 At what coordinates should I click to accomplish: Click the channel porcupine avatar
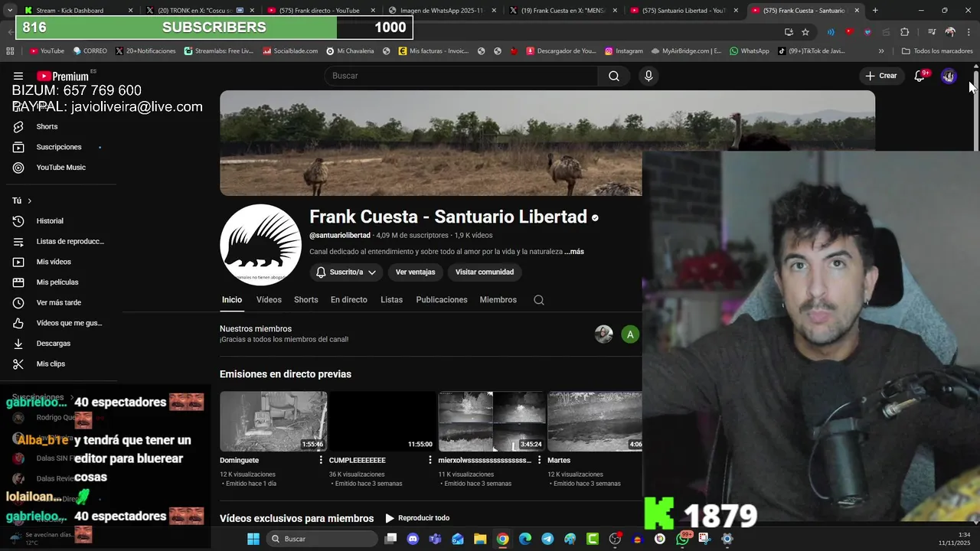260,245
